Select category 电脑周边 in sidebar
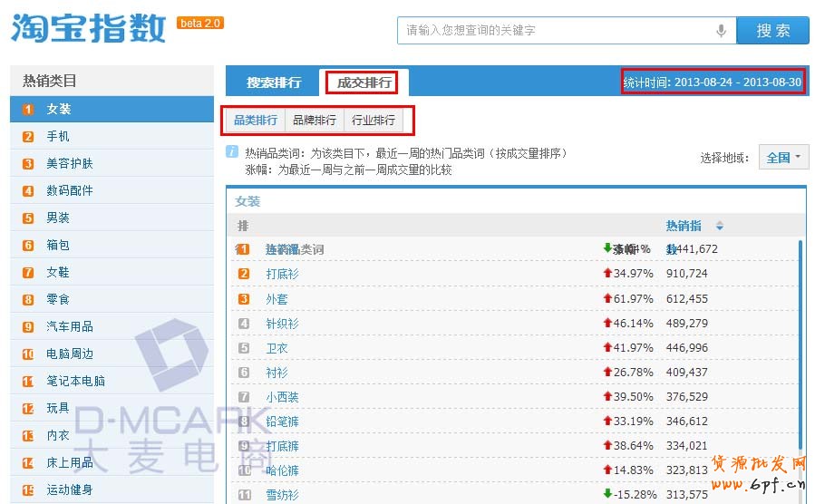The width and height of the screenshot is (815, 504). point(112,354)
